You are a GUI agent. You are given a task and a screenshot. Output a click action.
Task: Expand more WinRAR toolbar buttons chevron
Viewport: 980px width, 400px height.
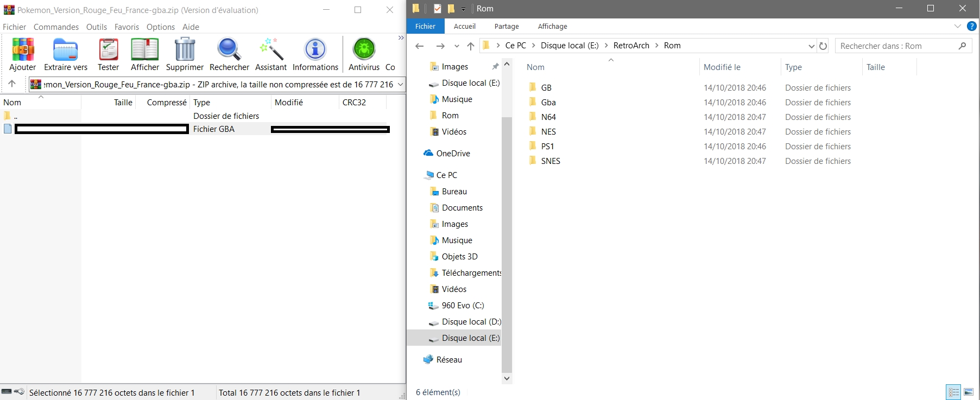(401, 38)
